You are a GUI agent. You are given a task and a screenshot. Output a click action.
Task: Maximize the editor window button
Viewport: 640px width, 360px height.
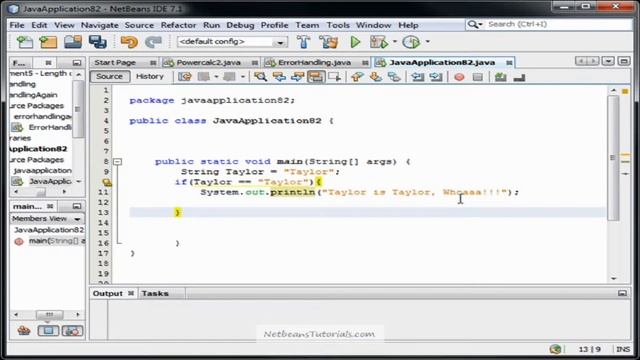tap(624, 61)
